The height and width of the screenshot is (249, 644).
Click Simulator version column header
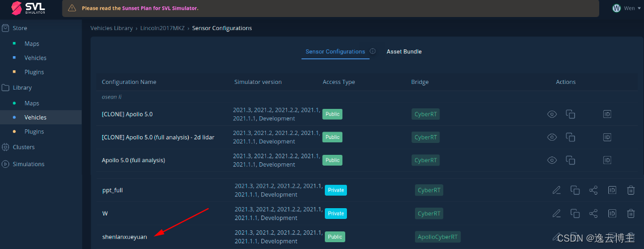click(x=258, y=82)
